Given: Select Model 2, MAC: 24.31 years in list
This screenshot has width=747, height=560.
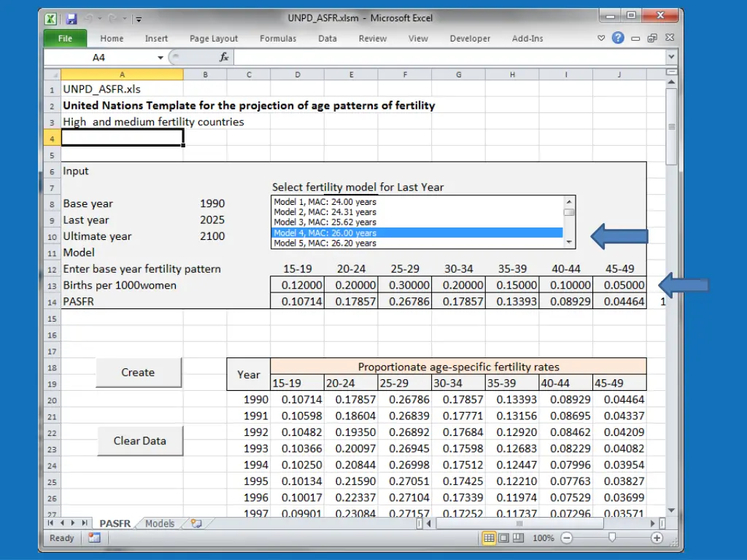Looking at the screenshot, I should [x=325, y=212].
